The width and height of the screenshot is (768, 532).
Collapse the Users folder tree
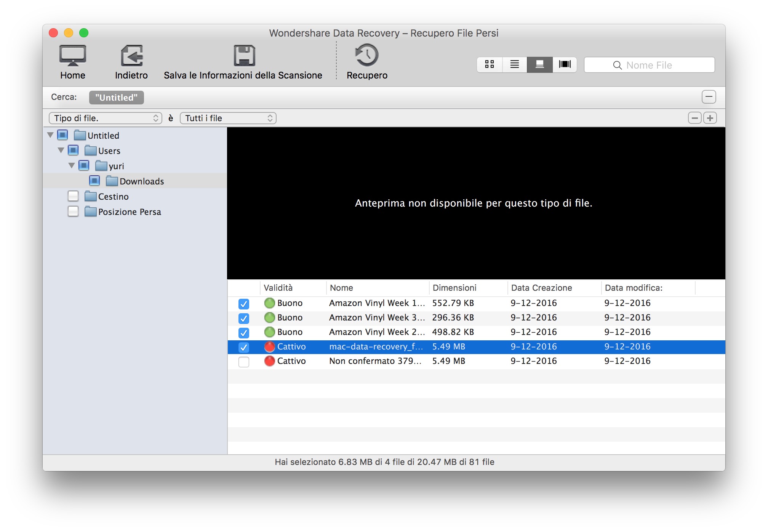click(x=61, y=151)
